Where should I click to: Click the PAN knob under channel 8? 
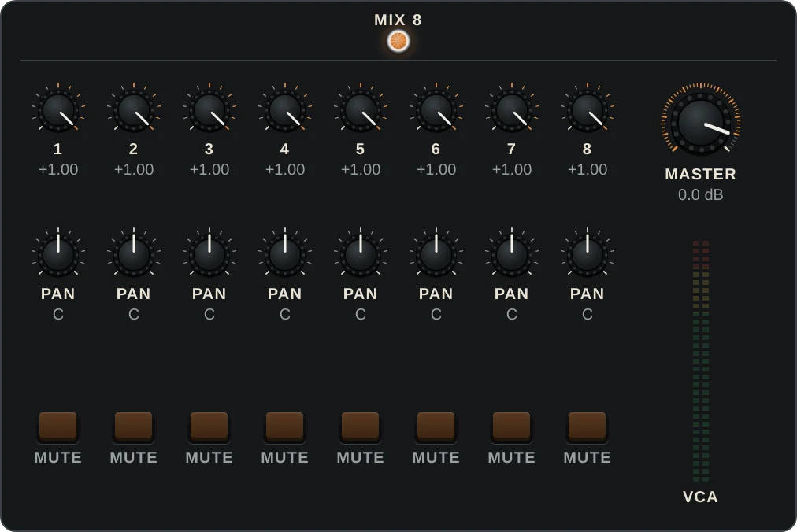tap(587, 254)
